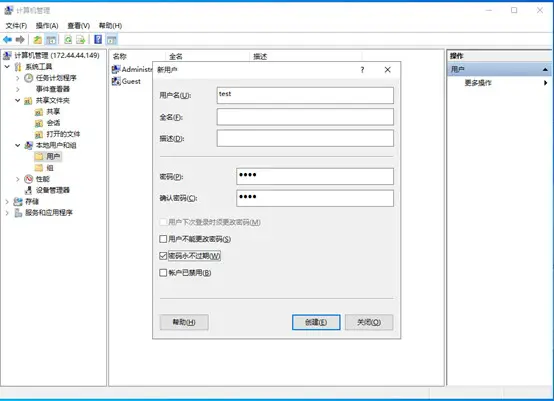Open the 帮助(H) menu

click(x=110, y=25)
